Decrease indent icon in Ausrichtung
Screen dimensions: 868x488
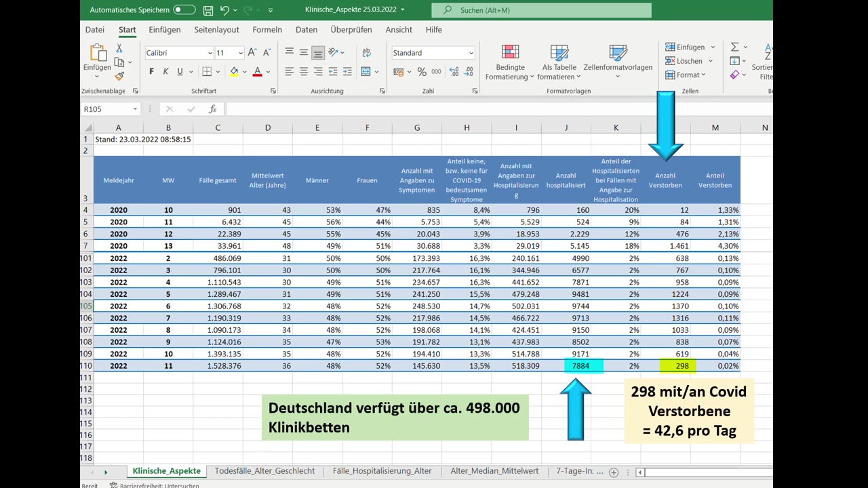[334, 72]
